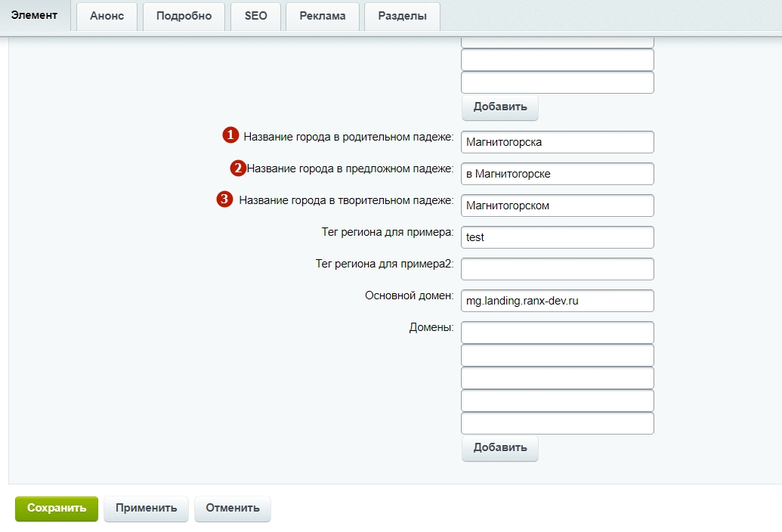The image size is (782, 532).
Task: Select the Элемент tab
Action: coord(35,15)
